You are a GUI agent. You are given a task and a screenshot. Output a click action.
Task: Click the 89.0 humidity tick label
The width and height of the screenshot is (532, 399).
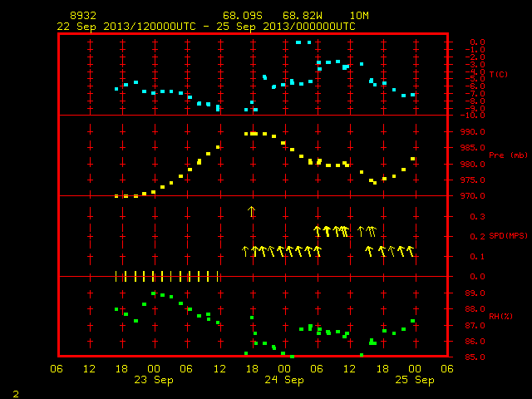pos(475,293)
